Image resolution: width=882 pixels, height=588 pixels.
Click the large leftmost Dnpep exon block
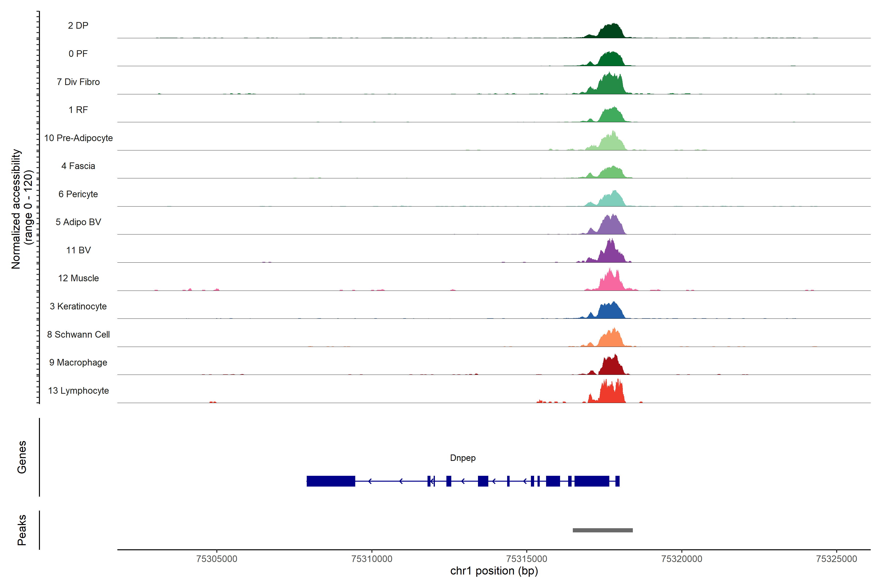tap(331, 481)
